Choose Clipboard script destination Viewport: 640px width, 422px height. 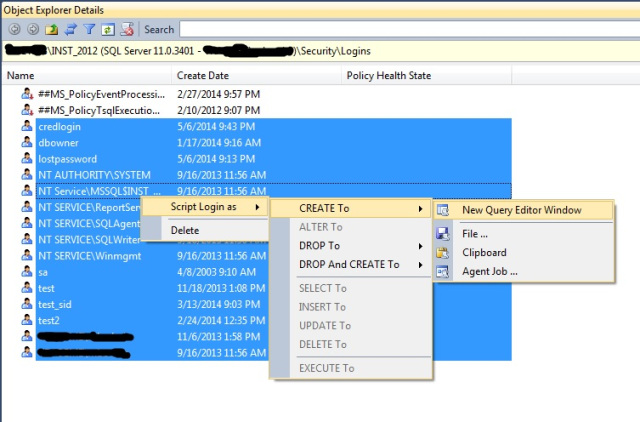pyautogui.click(x=524, y=253)
